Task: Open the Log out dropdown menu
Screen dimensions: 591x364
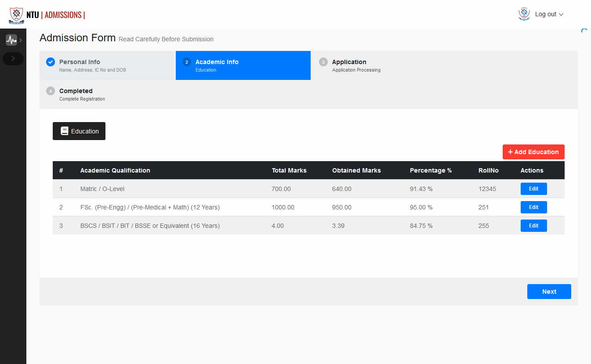Action: 549,14
